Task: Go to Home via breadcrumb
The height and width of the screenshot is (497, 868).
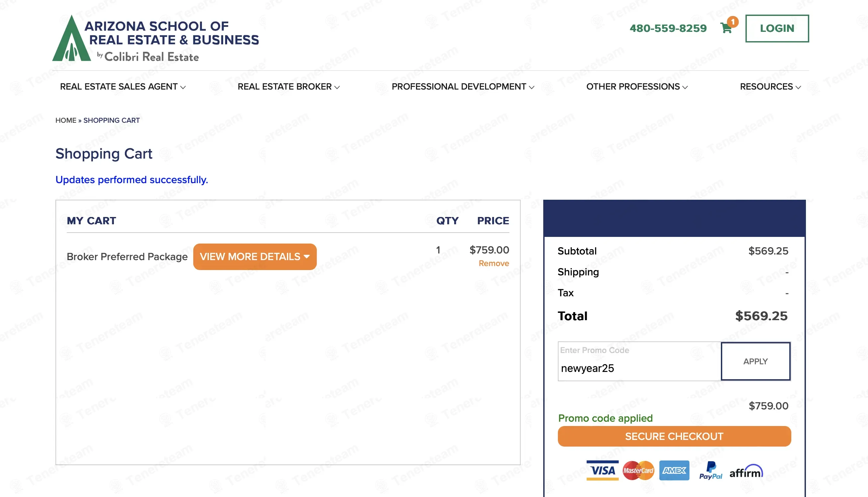Action: 66,120
